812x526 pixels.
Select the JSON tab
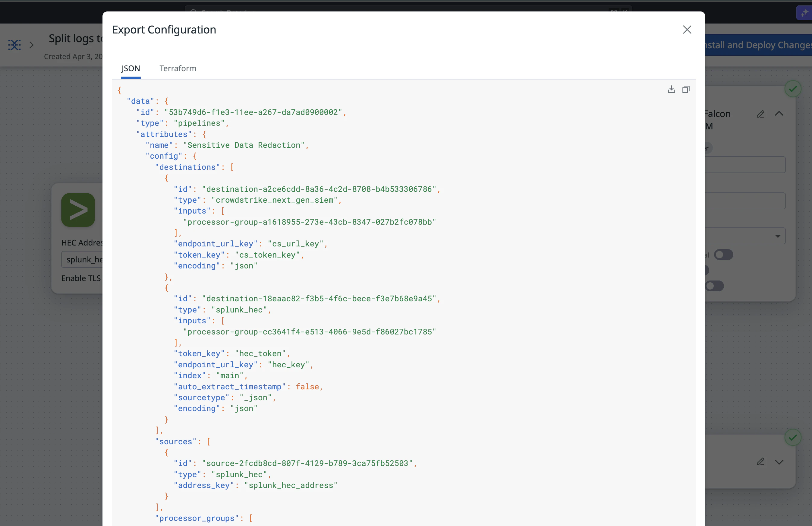coord(131,68)
